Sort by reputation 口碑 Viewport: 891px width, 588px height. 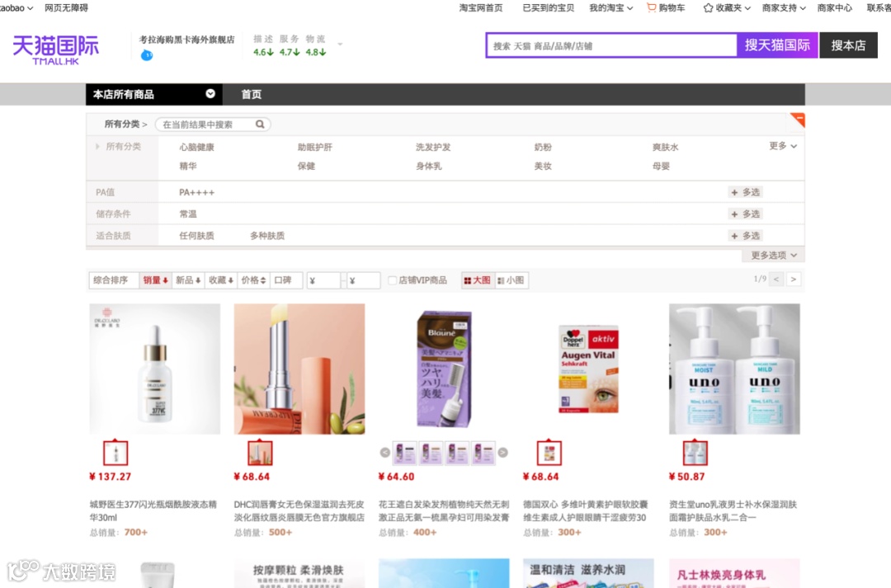tap(285, 280)
